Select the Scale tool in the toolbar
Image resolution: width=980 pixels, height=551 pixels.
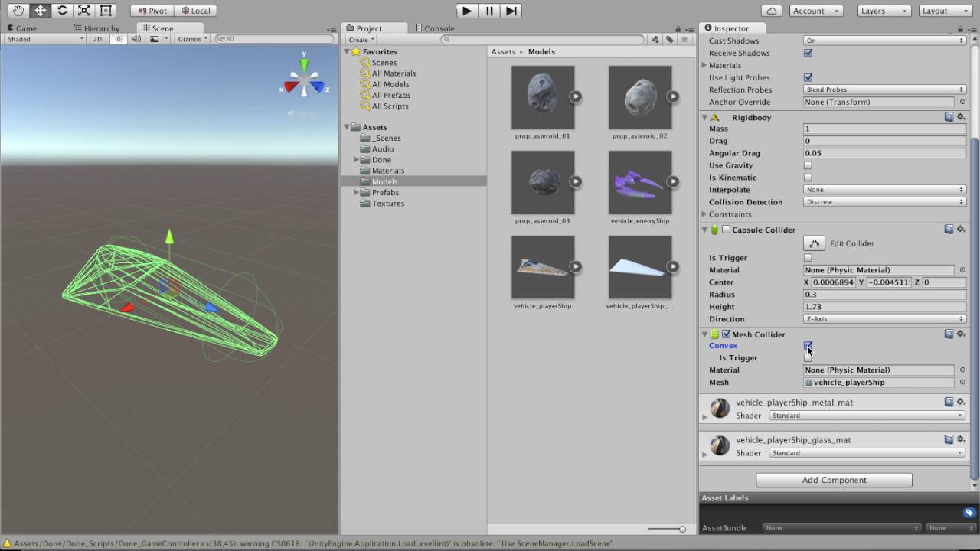coord(83,11)
